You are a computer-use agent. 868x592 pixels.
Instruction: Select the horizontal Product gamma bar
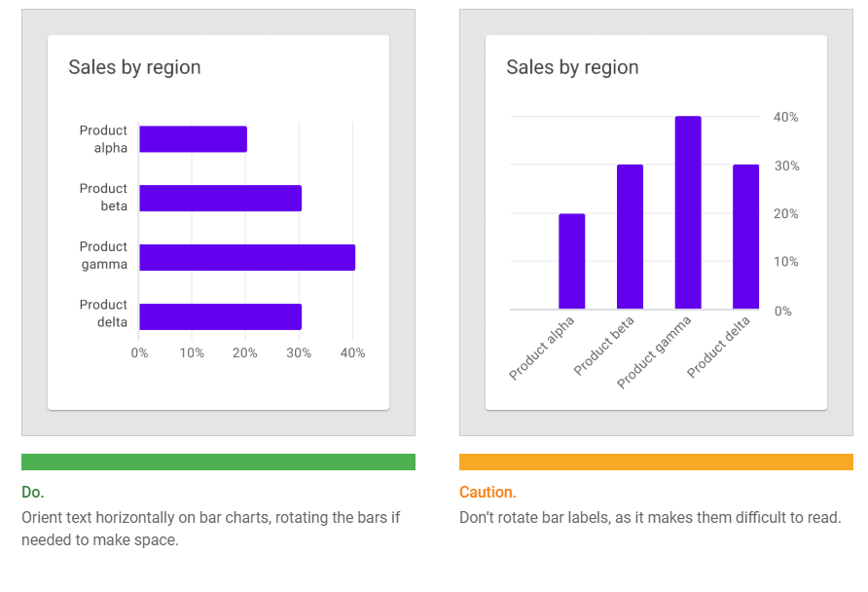click(x=247, y=257)
